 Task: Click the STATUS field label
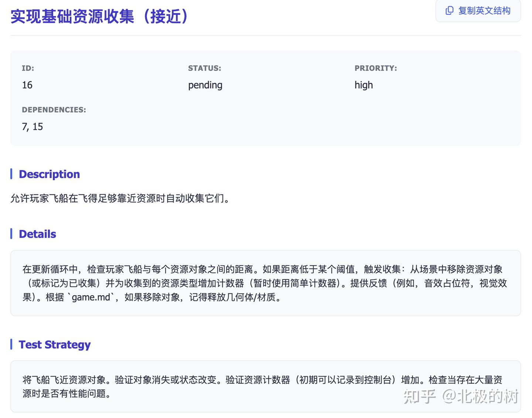(x=204, y=68)
